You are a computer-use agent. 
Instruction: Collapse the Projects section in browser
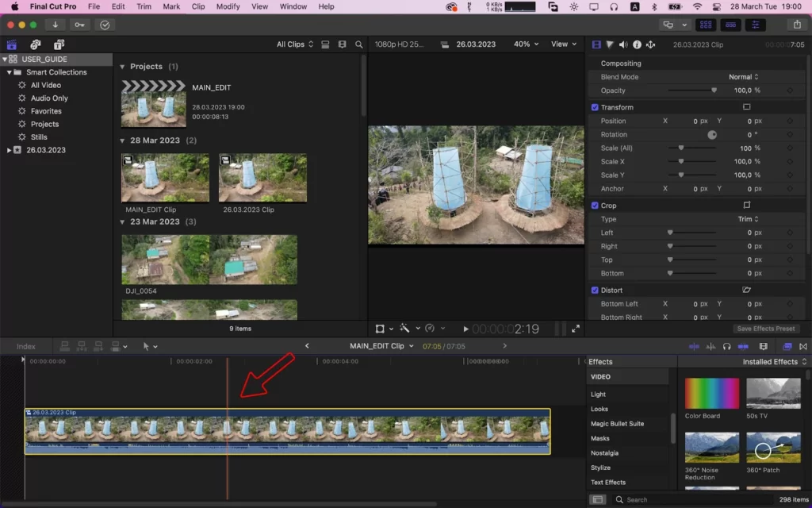[x=122, y=67]
